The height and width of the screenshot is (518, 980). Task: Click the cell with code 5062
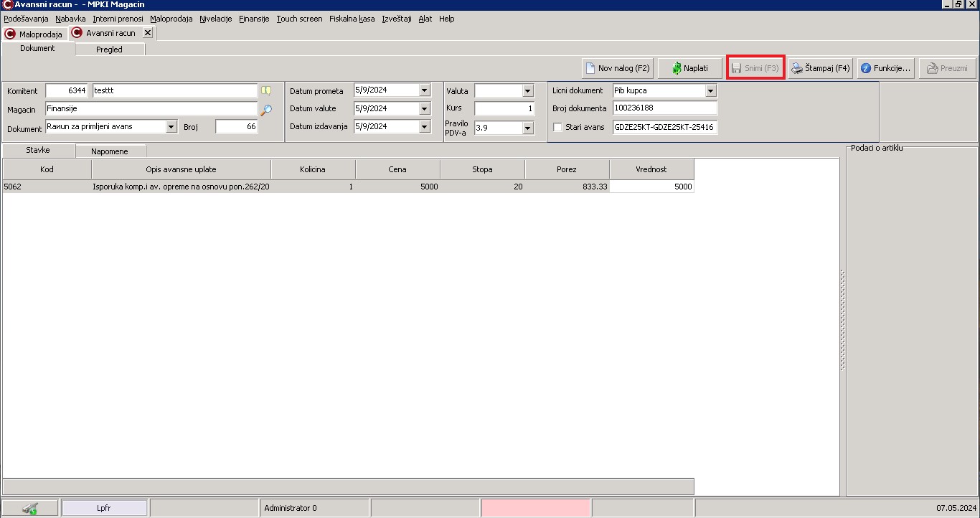click(47, 187)
